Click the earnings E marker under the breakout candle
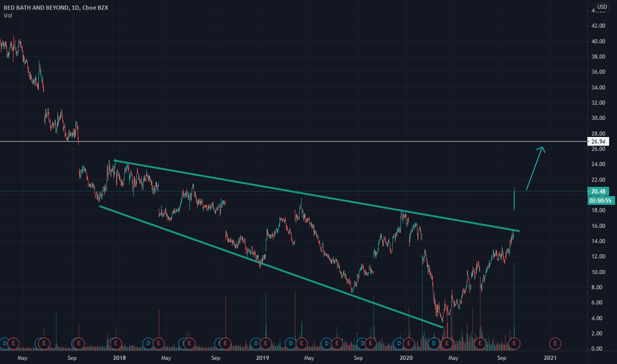The image size is (617, 364). pos(514,343)
